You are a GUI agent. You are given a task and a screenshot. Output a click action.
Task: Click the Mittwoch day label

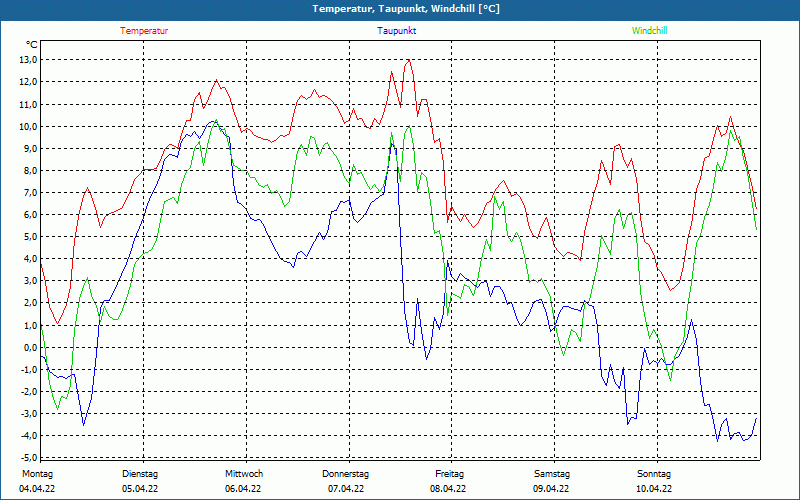coord(244,474)
